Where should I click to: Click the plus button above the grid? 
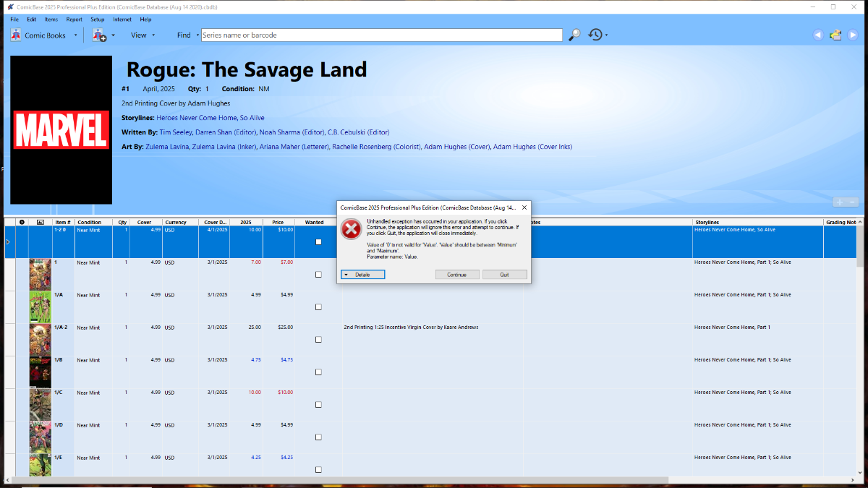(x=840, y=202)
